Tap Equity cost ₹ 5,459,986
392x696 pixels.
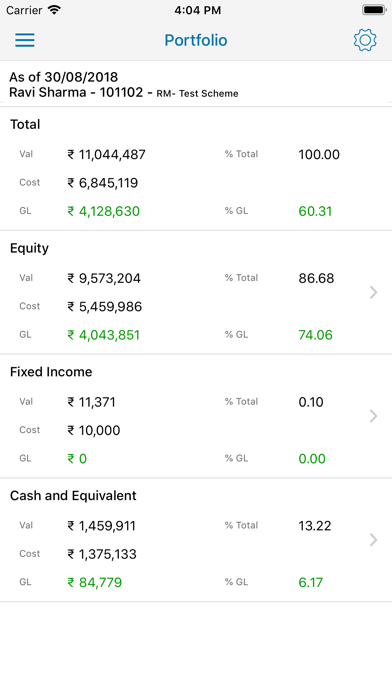click(x=104, y=307)
